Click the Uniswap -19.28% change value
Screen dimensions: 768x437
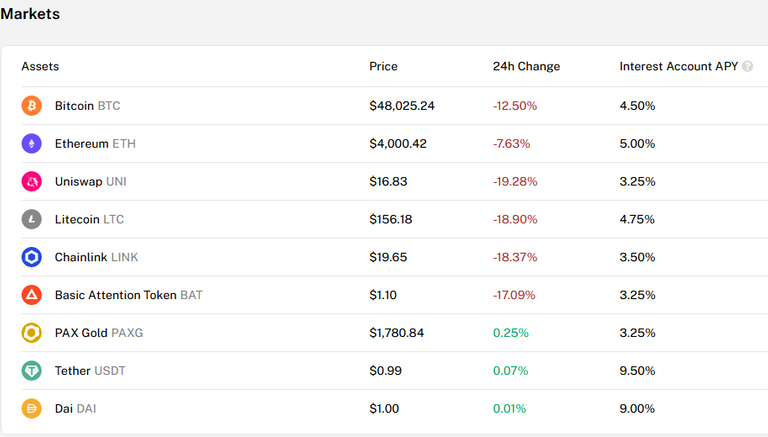pos(515,182)
